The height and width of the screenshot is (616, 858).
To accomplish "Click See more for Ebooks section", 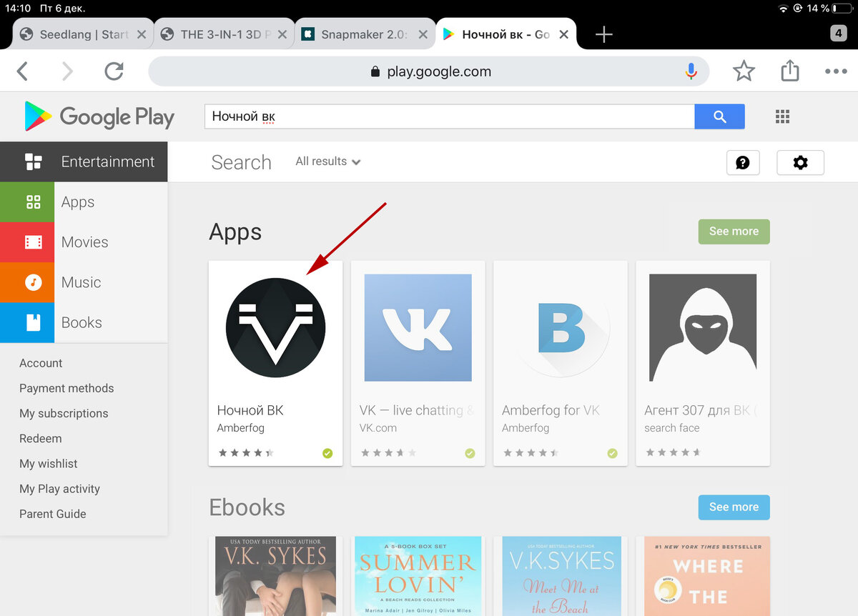I will 734,507.
